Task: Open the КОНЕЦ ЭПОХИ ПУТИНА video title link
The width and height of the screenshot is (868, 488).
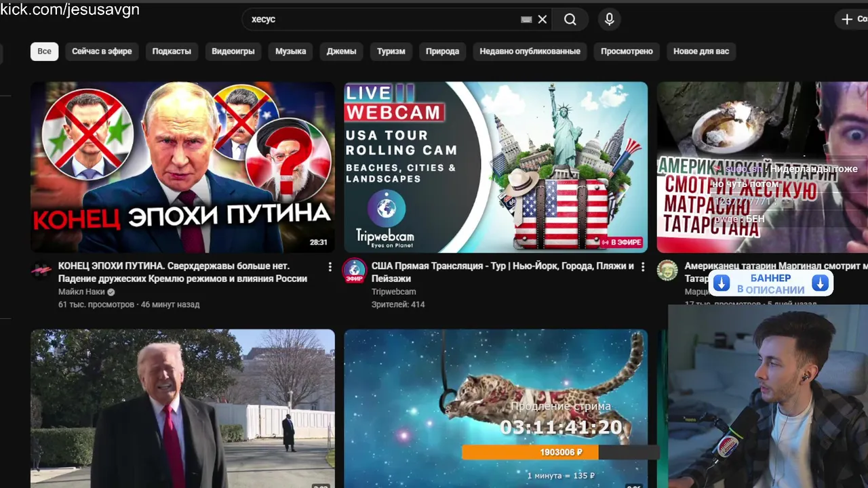Action: (182, 272)
